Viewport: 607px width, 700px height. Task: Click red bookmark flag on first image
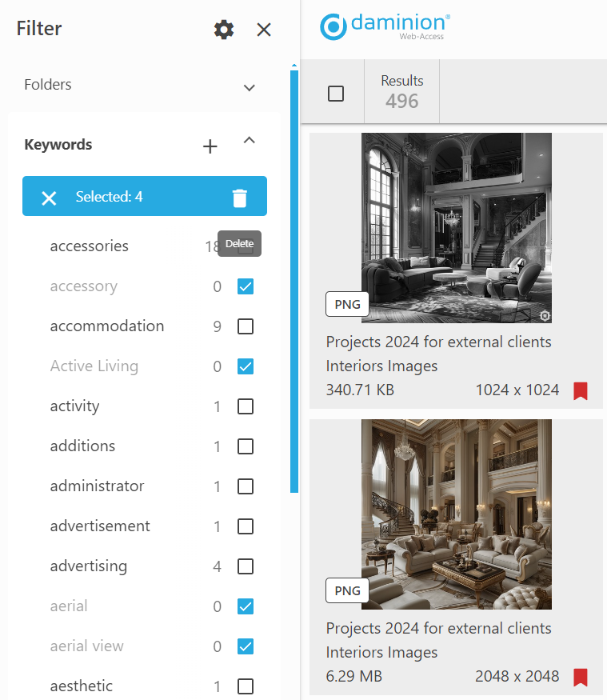(x=581, y=391)
